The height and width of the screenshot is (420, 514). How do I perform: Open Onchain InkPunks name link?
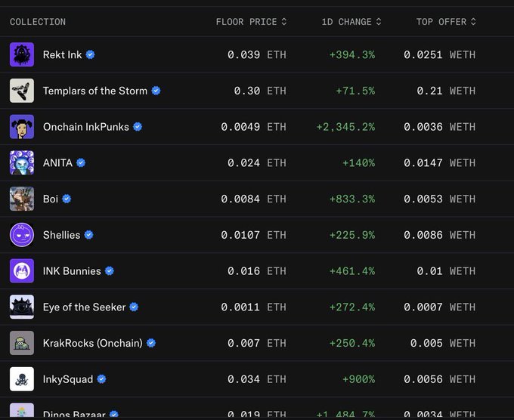pos(86,126)
